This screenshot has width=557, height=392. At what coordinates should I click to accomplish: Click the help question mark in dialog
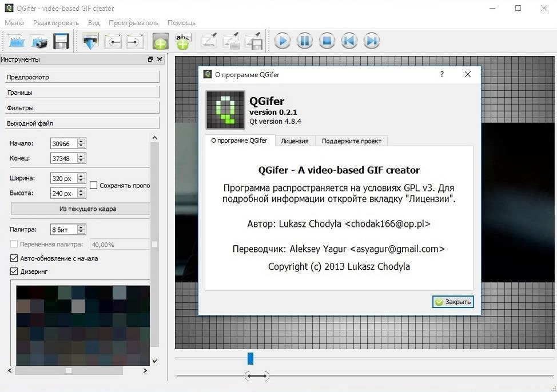442,74
